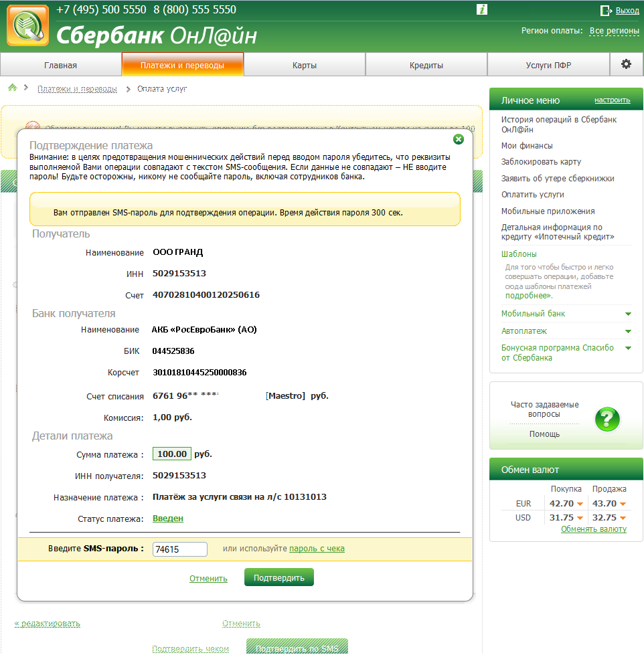Open the Мобильный банк menu section
The height and width of the screenshot is (655, 644).
pyautogui.click(x=534, y=314)
